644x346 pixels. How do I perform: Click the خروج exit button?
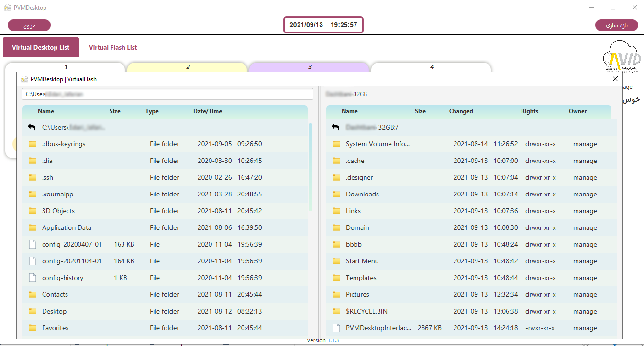coord(29,25)
